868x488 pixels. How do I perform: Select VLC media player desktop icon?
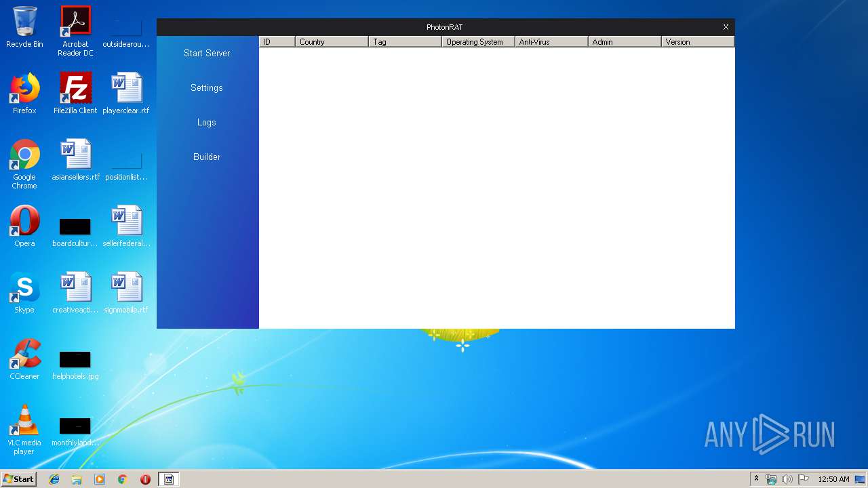pyautogui.click(x=24, y=430)
